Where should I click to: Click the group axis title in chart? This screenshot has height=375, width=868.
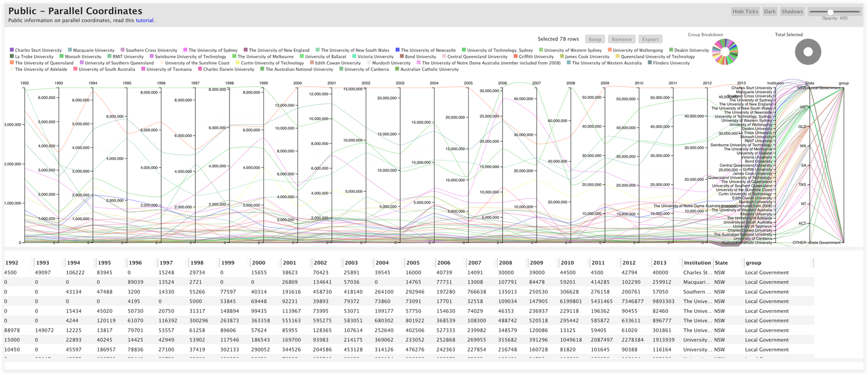click(843, 83)
